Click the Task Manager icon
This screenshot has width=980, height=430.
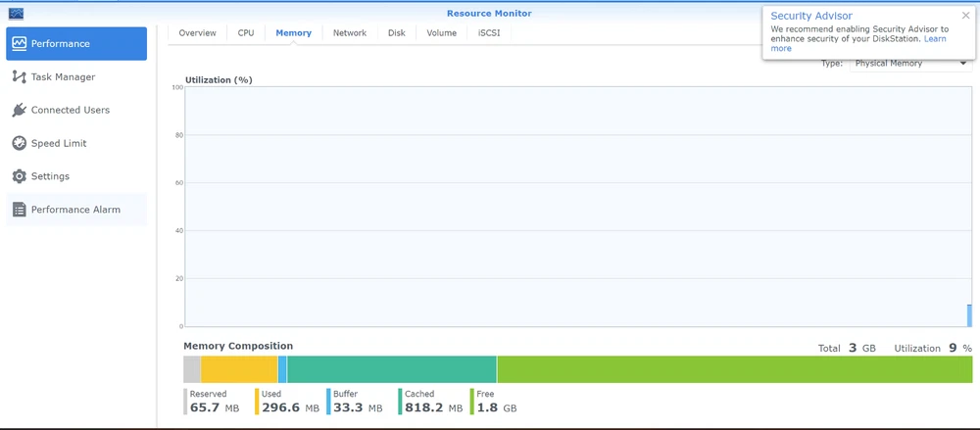coord(19,76)
